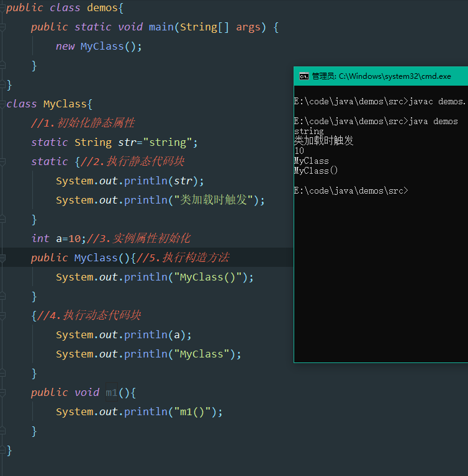Collapse the MyClass() constructor fold marker
Screen dimensions: 468x476
tap(2, 258)
